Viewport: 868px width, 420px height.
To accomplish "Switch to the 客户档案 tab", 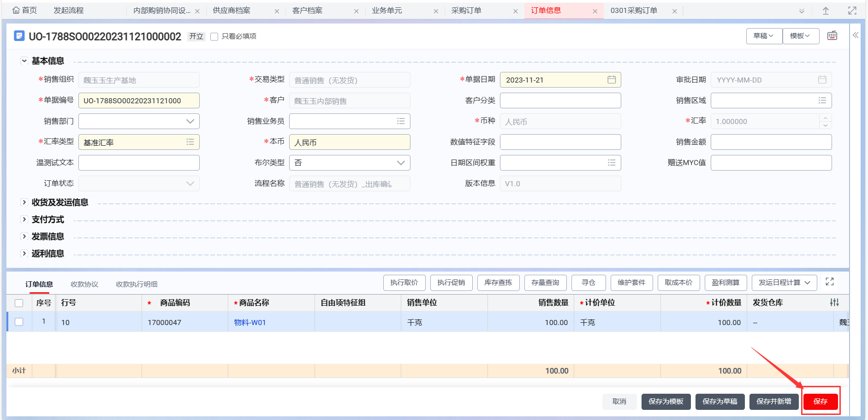I will point(308,10).
